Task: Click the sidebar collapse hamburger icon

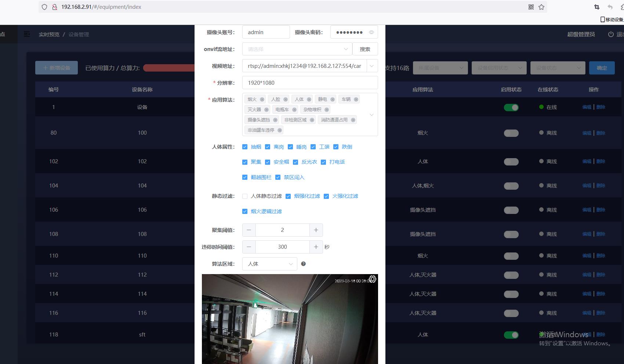Action: [27, 34]
